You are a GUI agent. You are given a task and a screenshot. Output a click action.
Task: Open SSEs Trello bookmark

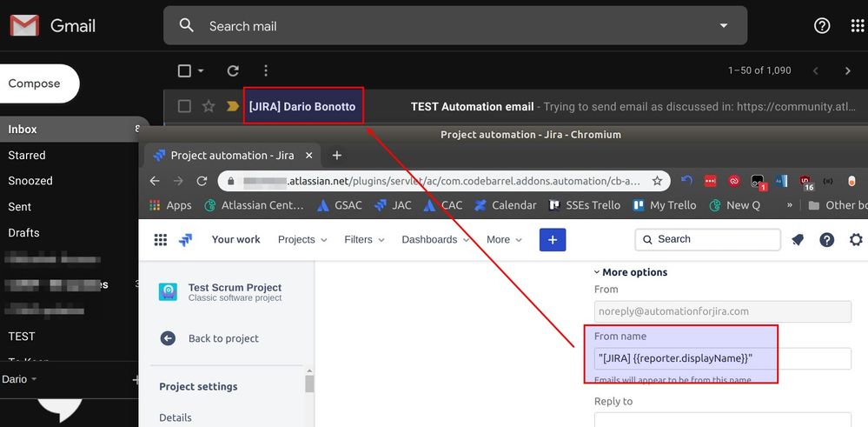(x=585, y=205)
